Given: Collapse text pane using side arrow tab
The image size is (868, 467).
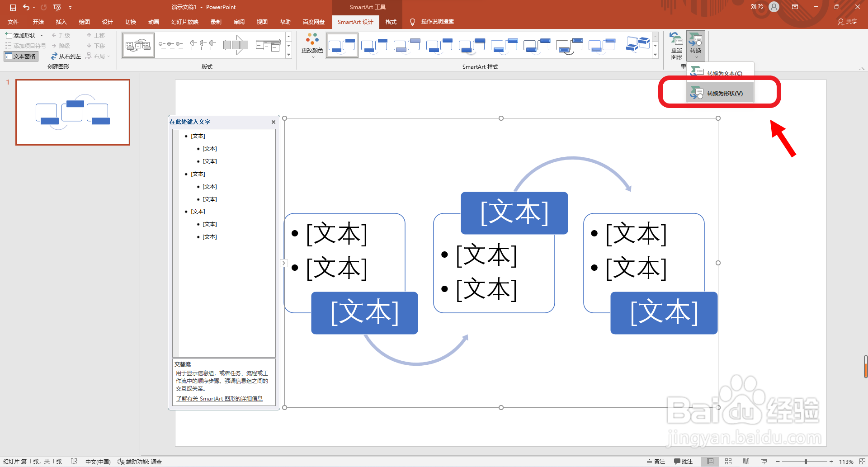Looking at the screenshot, I should 284,263.
